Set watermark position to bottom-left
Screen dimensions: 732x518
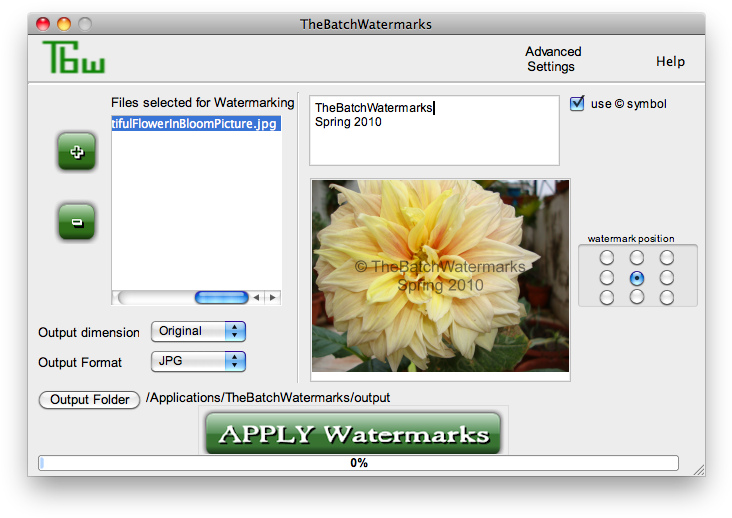coord(606,297)
